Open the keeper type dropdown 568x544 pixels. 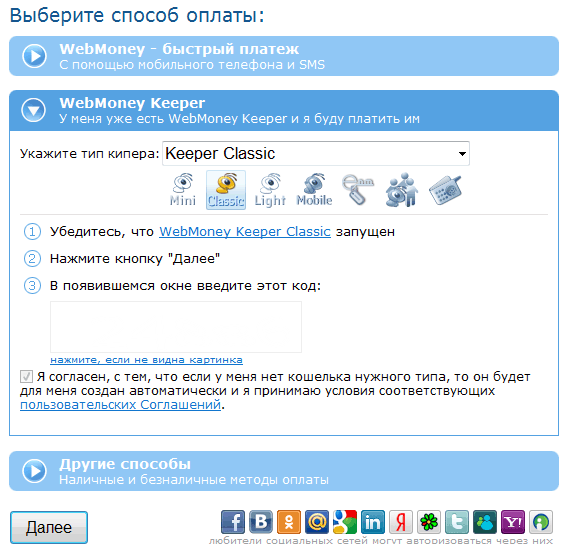click(316, 154)
